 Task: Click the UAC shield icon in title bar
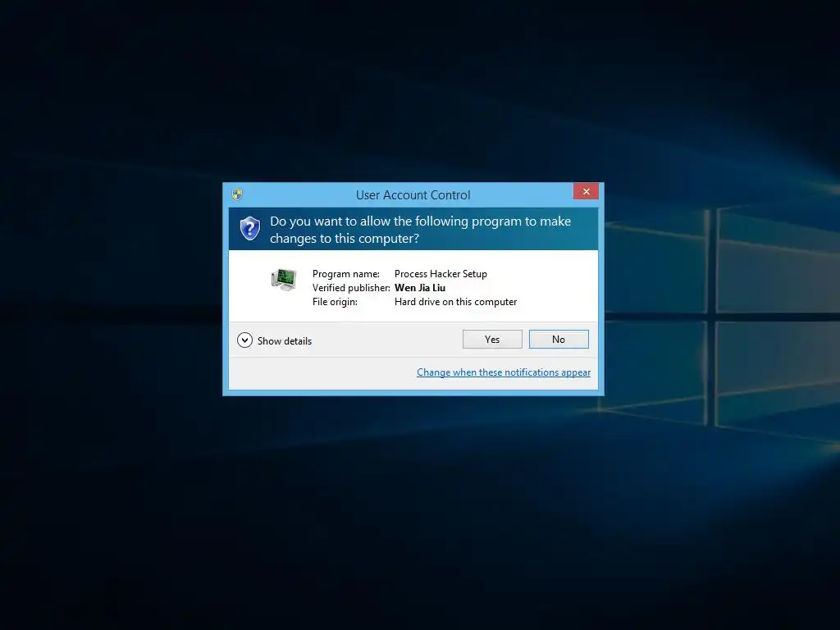[x=237, y=194]
